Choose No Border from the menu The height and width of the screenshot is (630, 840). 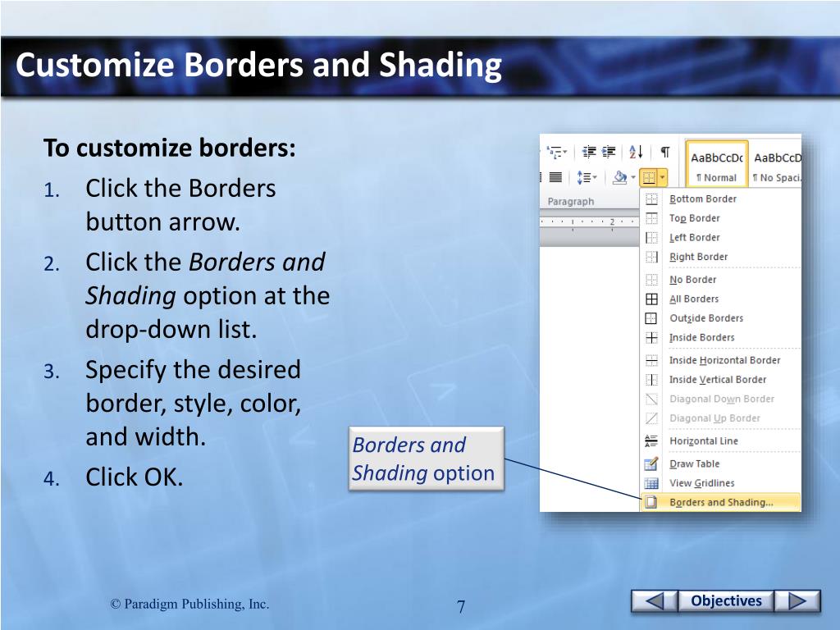[720, 280]
